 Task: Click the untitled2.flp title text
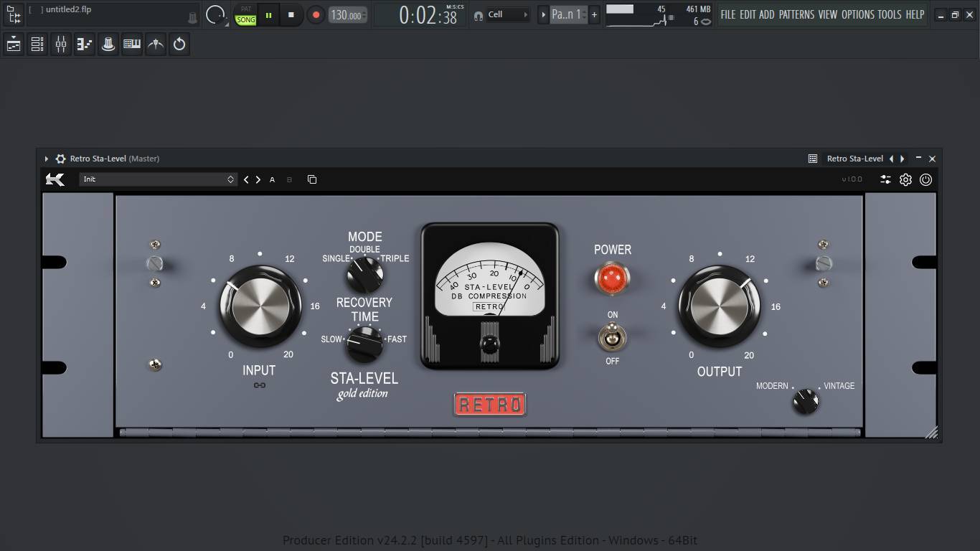pyautogui.click(x=69, y=9)
